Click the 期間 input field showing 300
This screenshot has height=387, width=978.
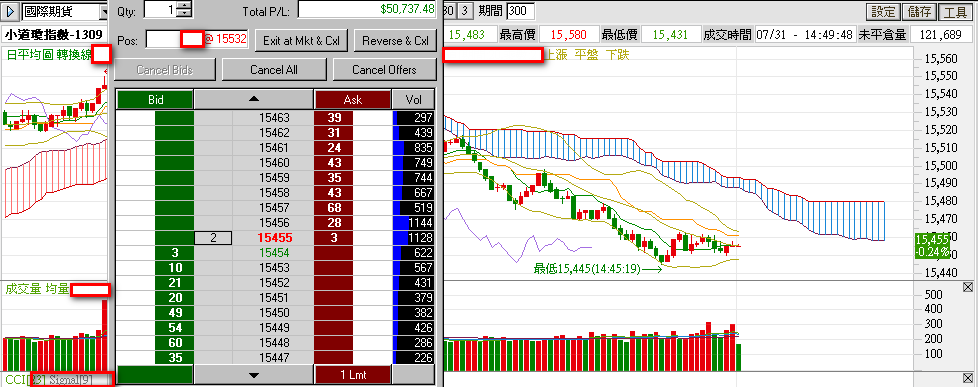click(x=520, y=11)
